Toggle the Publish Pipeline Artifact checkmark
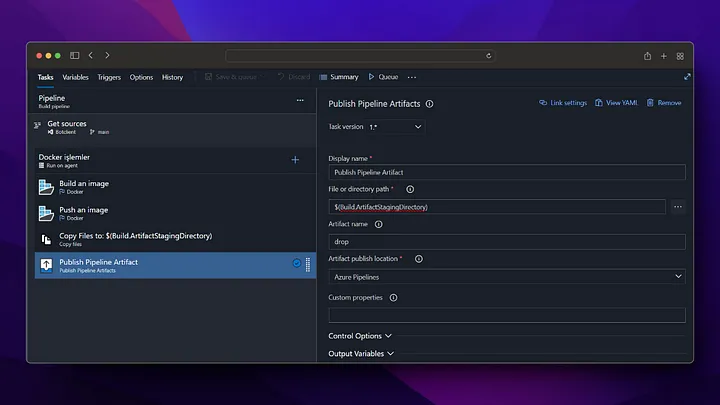 [297, 263]
